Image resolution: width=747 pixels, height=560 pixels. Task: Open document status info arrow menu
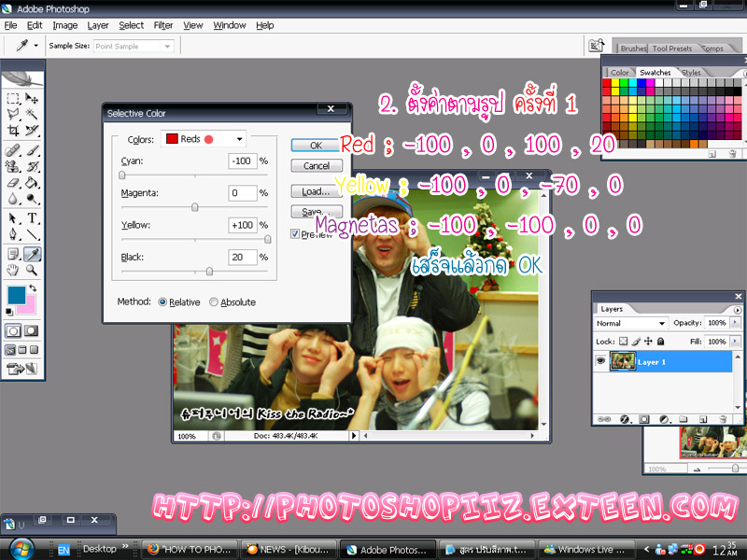click(x=354, y=435)
